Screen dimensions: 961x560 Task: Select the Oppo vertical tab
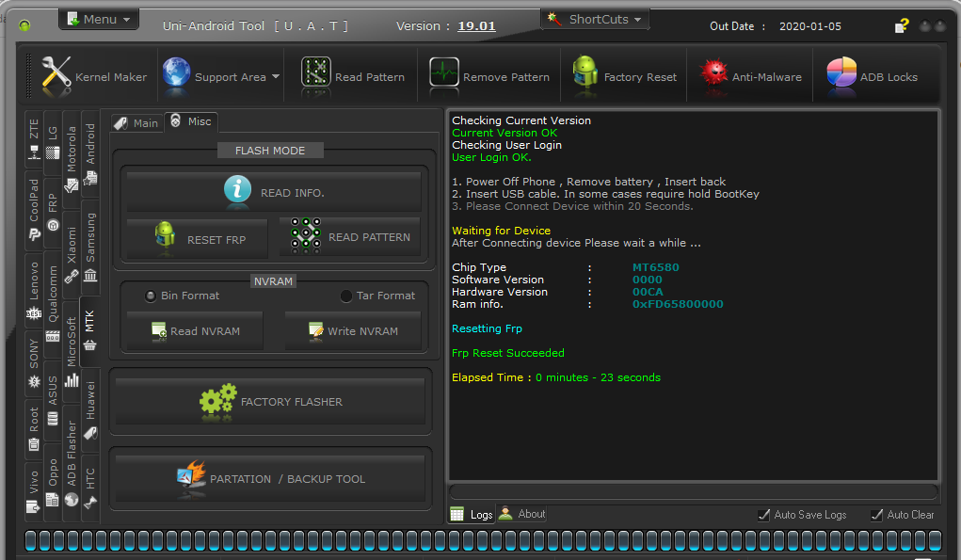pyautogui.click(x=53, y=483)
